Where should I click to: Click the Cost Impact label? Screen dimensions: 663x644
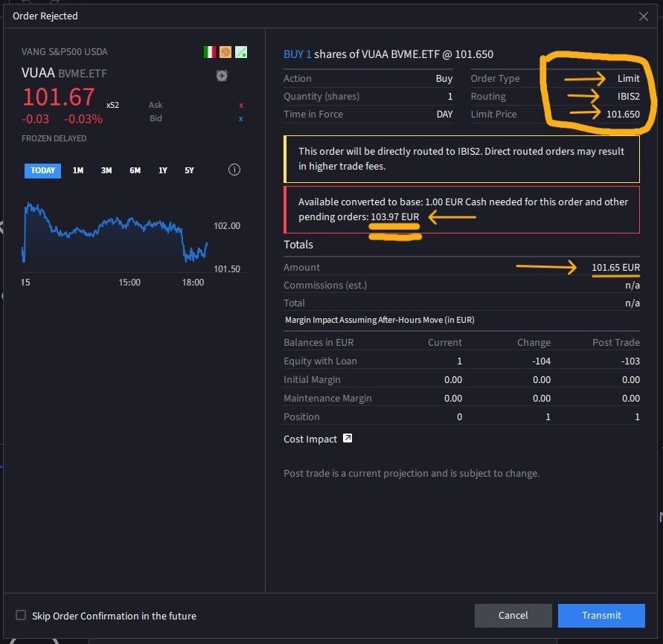pos(310,439)
